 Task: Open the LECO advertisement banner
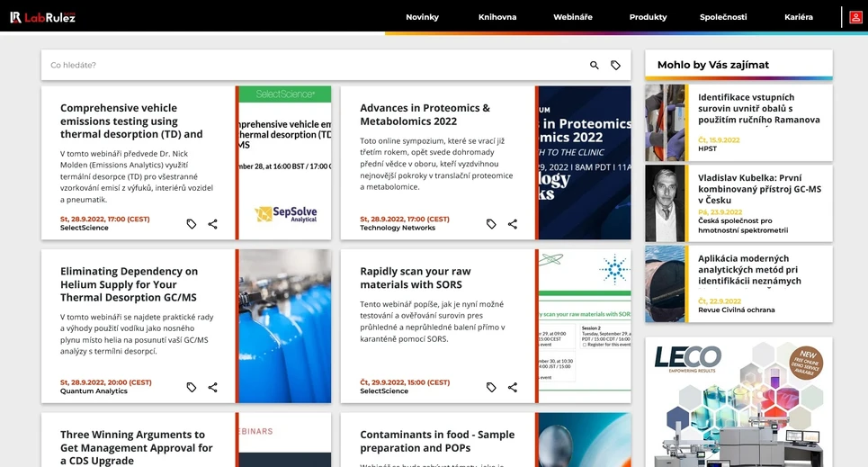tap(738, 402)
